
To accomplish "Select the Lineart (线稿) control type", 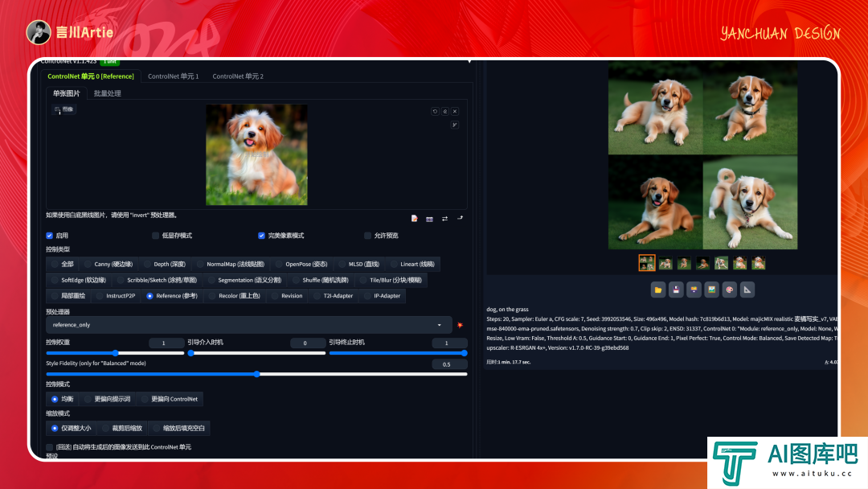I will [x=412, y=264].
